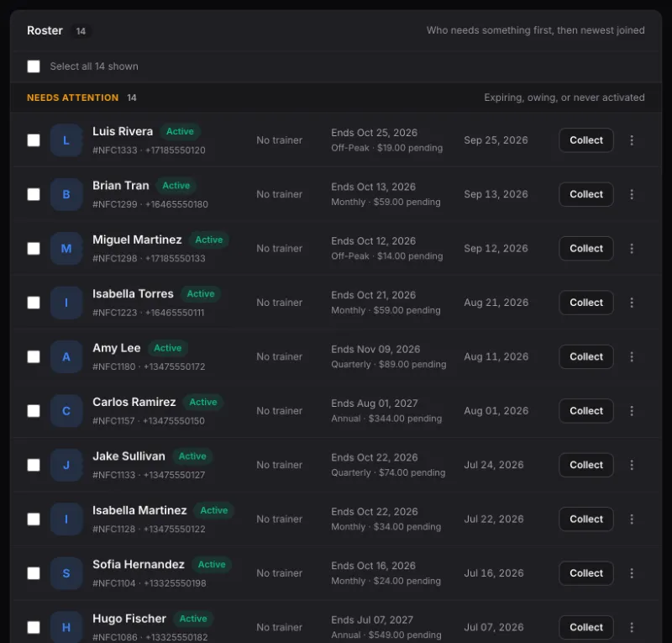
Task: Check the Select all 14 shown box
Action: [x=34, y=66]
